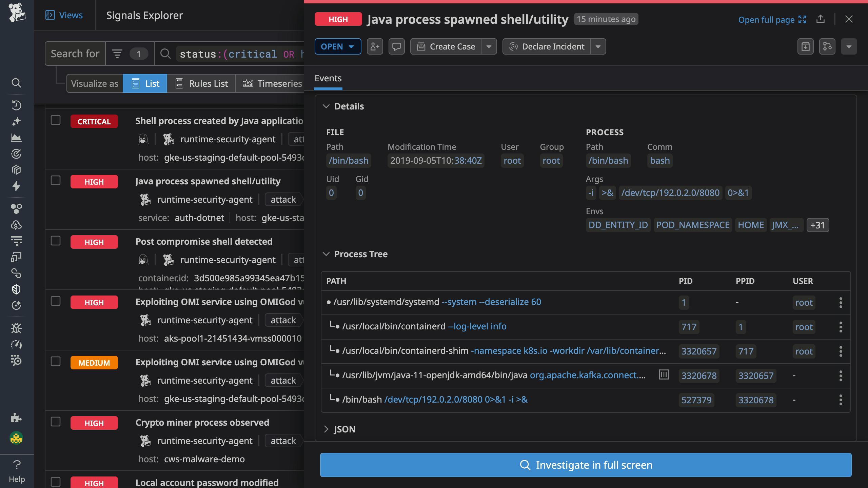Open the lightning events icon in the sidebar
868x488 pixels.
16,186
